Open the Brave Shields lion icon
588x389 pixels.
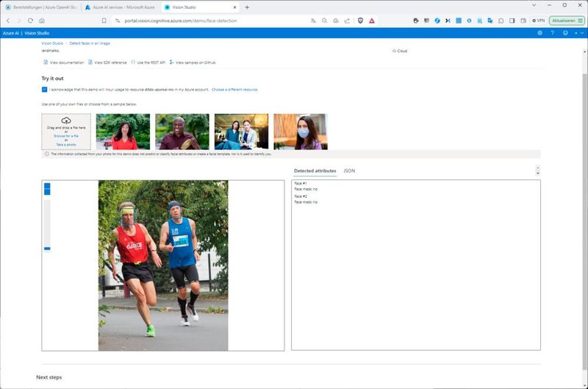360,21
